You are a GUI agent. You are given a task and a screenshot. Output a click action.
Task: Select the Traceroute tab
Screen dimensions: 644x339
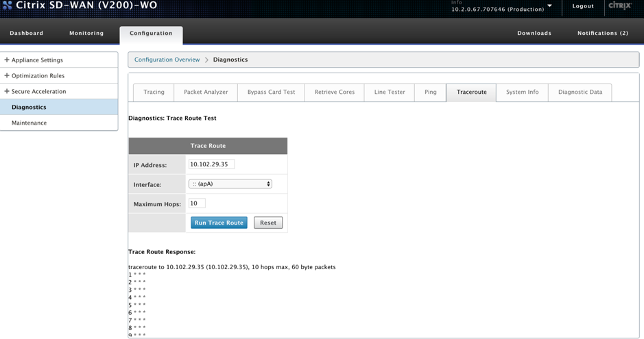pos(471,92)
